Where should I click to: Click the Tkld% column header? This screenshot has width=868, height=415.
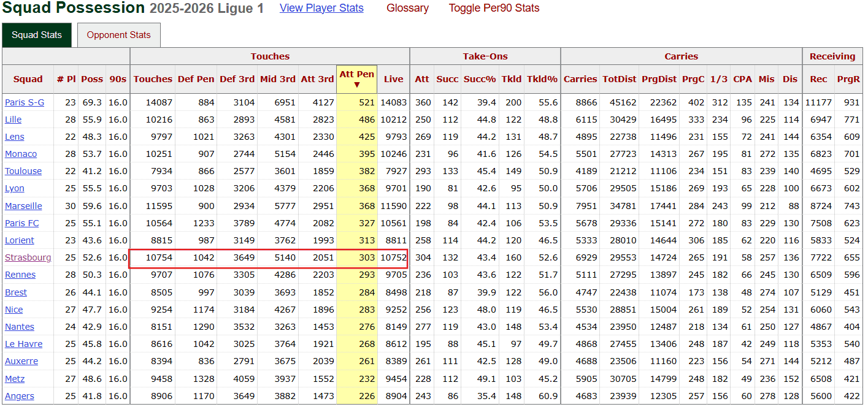click(543, 78)
